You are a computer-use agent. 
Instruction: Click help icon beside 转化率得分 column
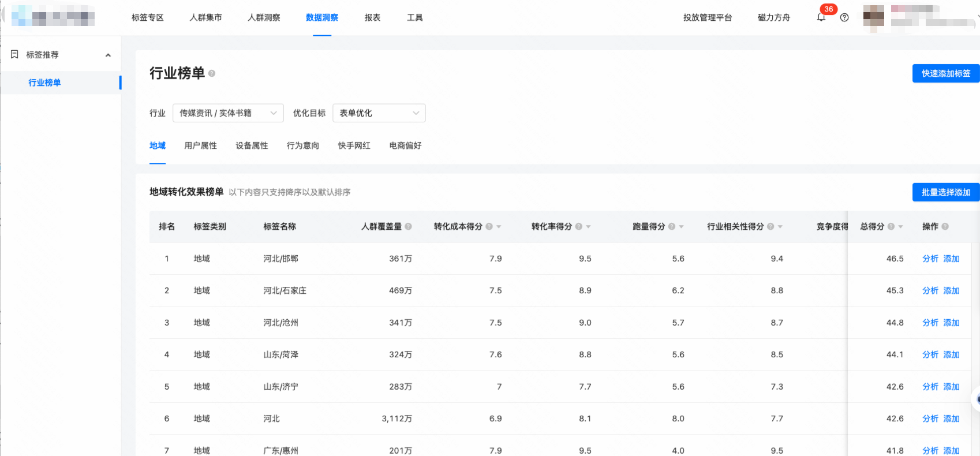(x=578, y=226)
